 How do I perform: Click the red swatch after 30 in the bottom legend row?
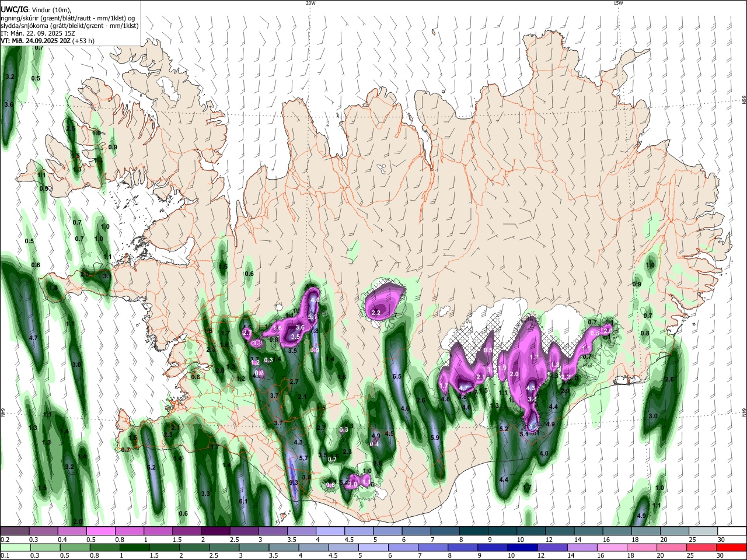(x=731, y=548)
